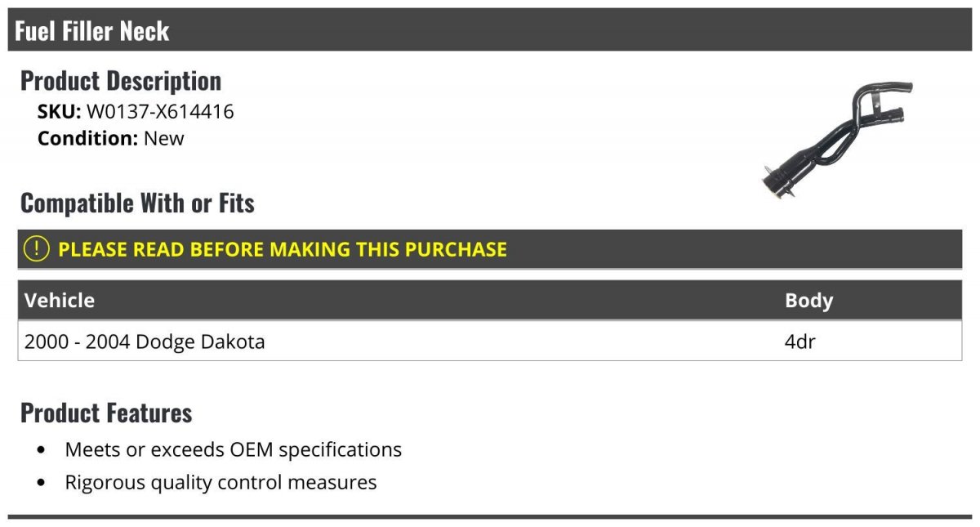Click the first bullet point marker
The height and width of the screenshot is (527, 980).
pos(42,450)
